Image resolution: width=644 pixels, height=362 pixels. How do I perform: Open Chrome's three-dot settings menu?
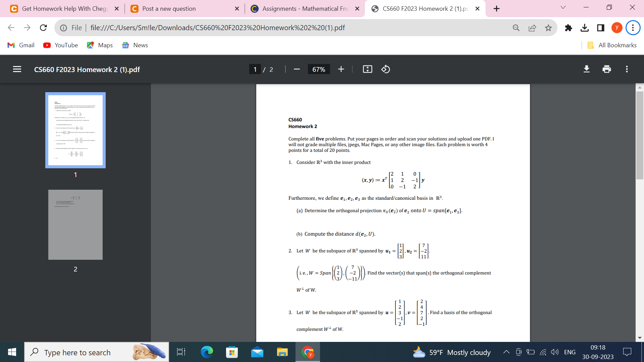(633, 28)
